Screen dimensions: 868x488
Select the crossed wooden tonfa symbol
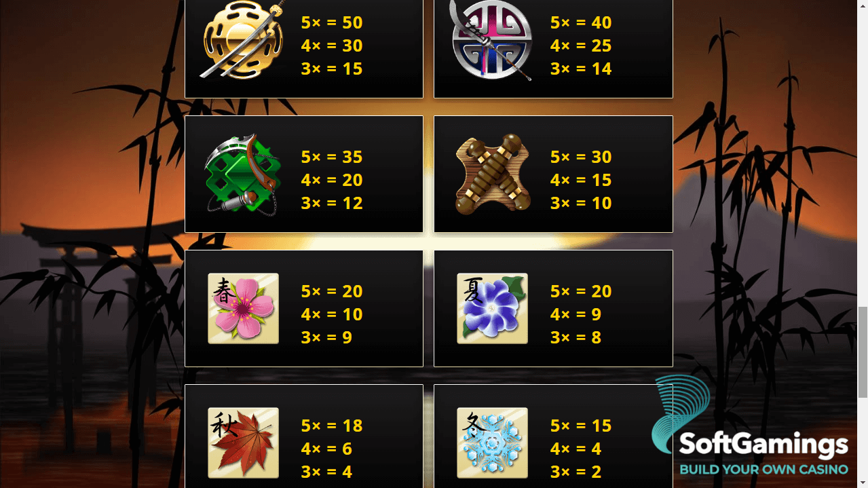(x=493, y=174)
